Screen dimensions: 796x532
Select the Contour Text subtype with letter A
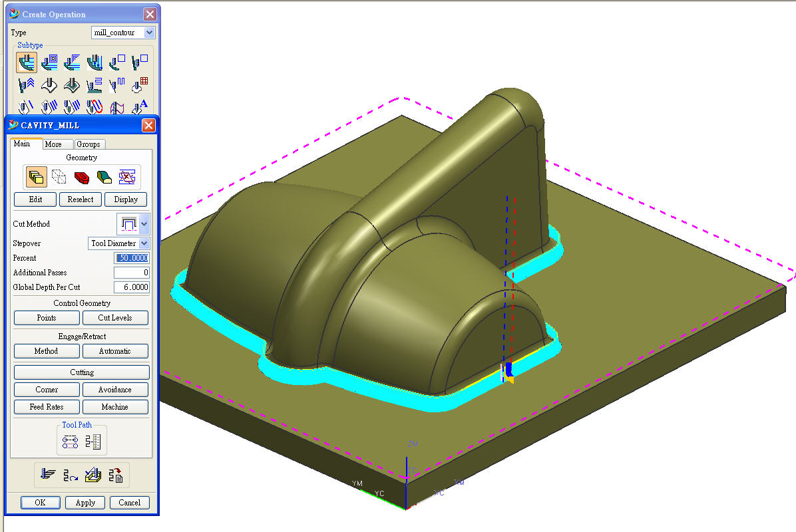(x=139, y=106)
